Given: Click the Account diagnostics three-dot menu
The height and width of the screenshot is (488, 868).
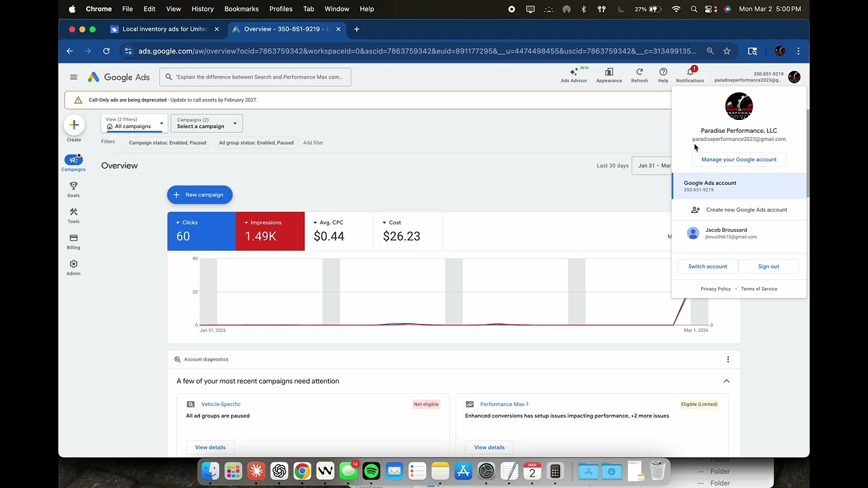Looking at the screenshot, I should (x=728, y=359).
